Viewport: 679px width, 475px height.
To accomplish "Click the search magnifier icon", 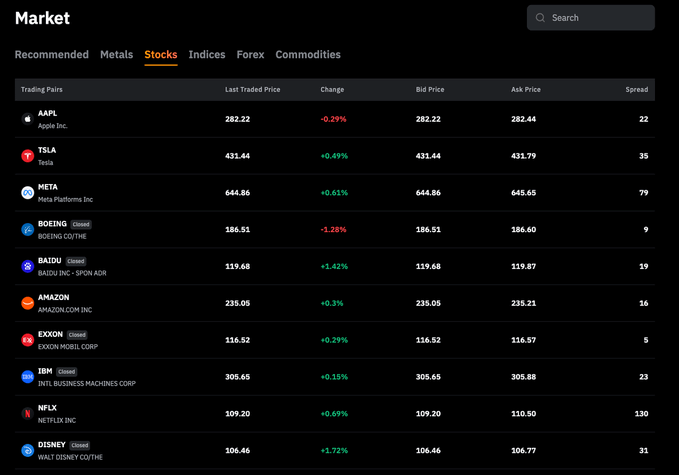I will [541, 18].
